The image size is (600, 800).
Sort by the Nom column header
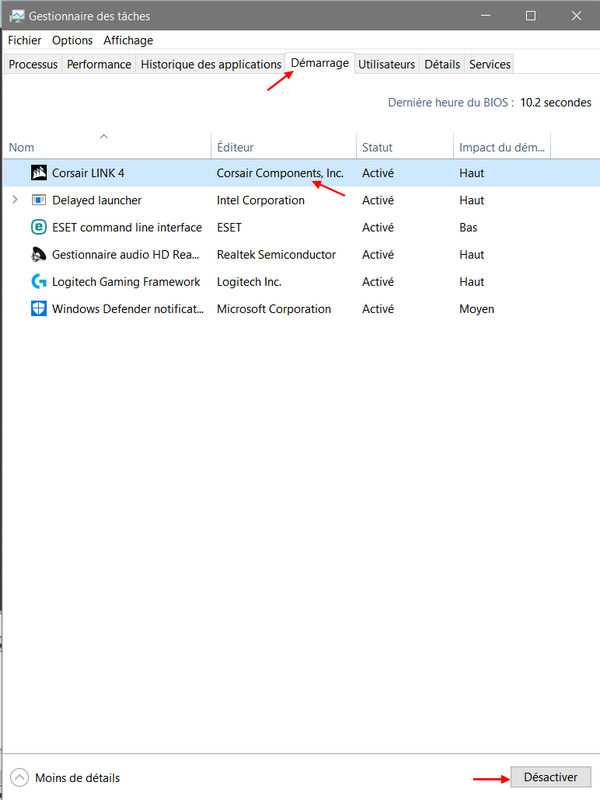107,147
